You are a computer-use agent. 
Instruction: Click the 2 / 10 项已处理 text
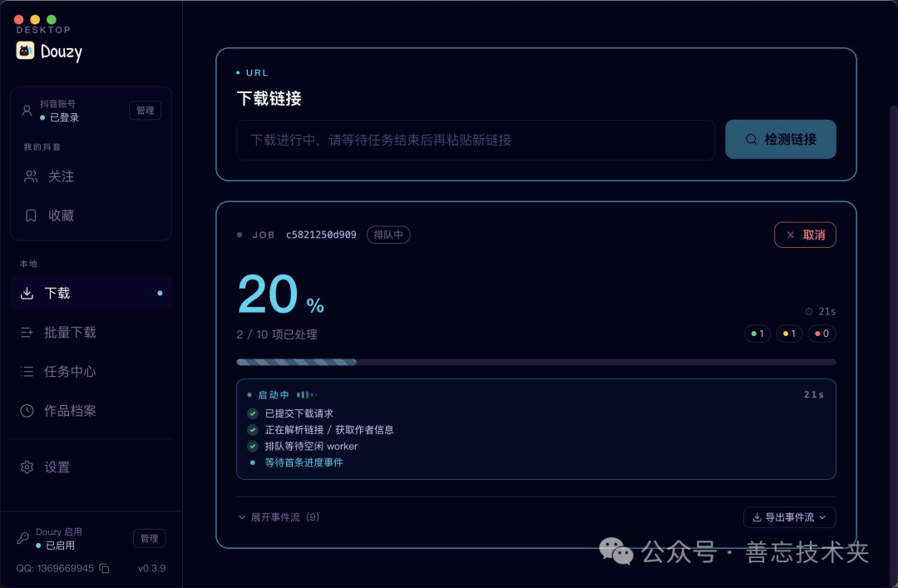tap(277, 334)
